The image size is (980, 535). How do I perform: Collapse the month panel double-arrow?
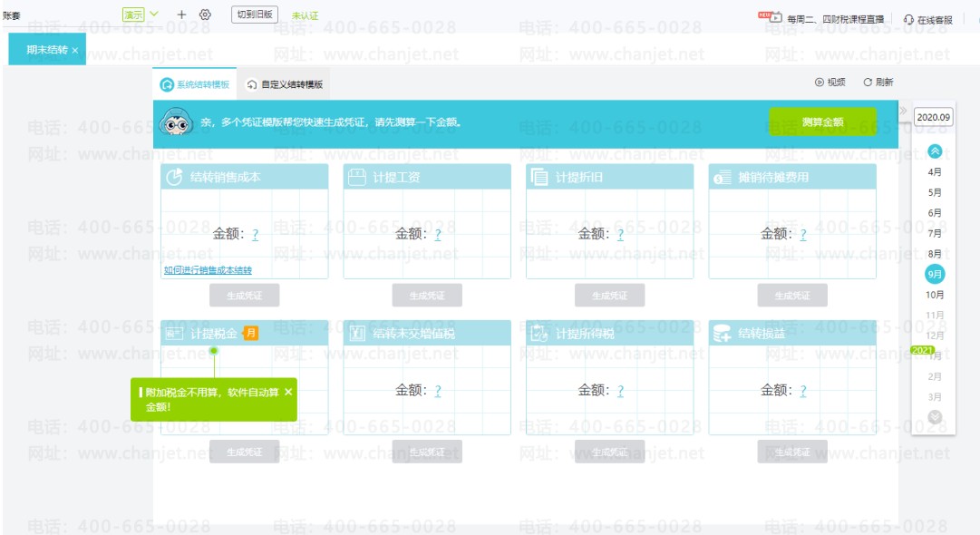[903, 111]
